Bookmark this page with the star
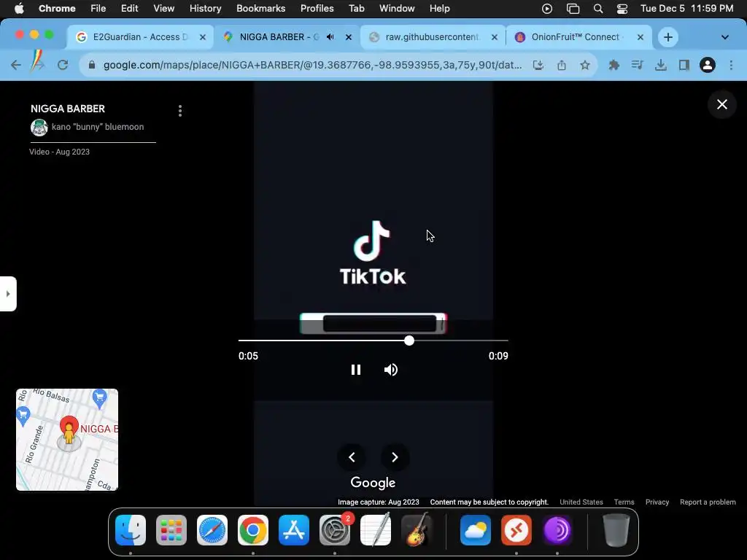Viewport: 747px width, 560px height. click(x=585, y=65)
